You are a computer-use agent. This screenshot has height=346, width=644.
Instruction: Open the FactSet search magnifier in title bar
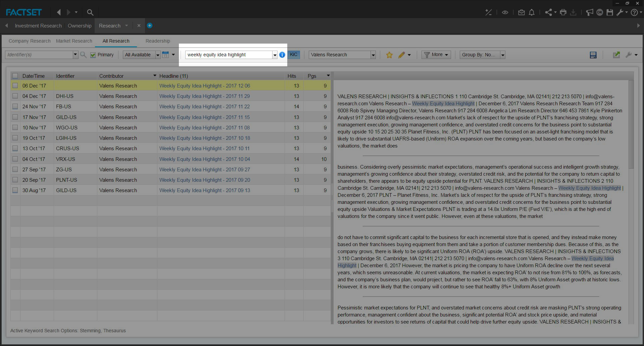[x=90, y=12]
